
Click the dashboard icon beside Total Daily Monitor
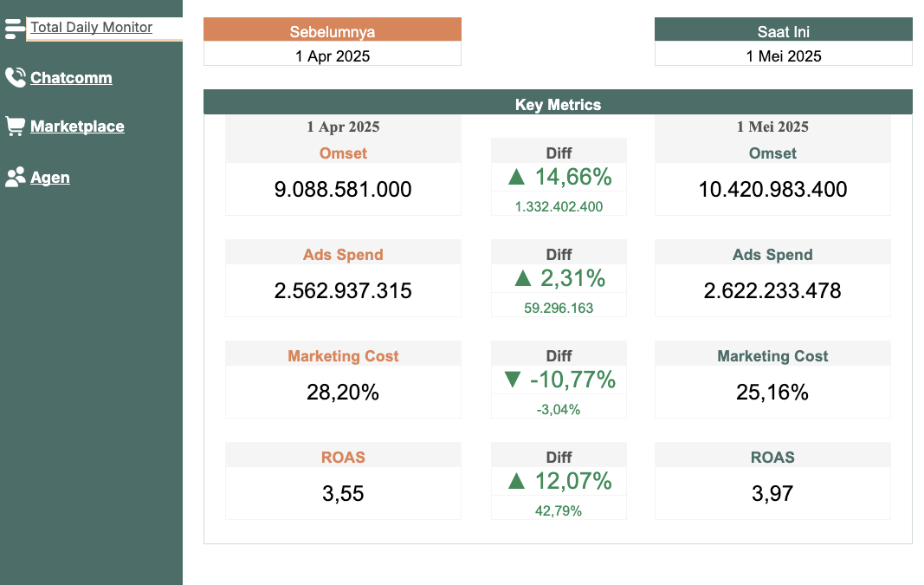click(x=15, y=29)
